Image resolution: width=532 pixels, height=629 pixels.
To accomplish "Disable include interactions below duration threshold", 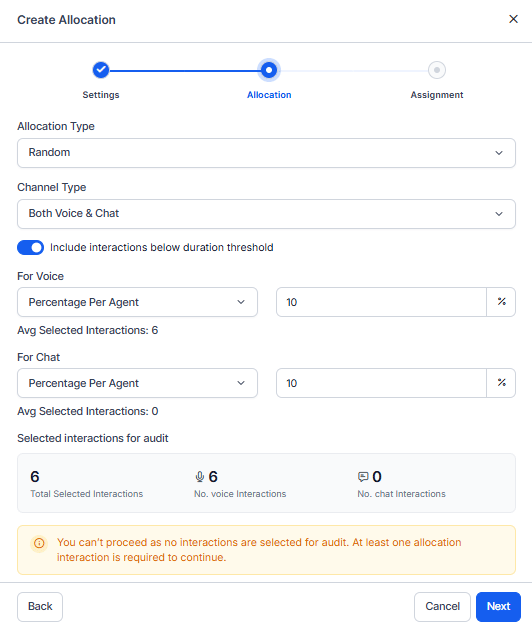I will [30, 248].
